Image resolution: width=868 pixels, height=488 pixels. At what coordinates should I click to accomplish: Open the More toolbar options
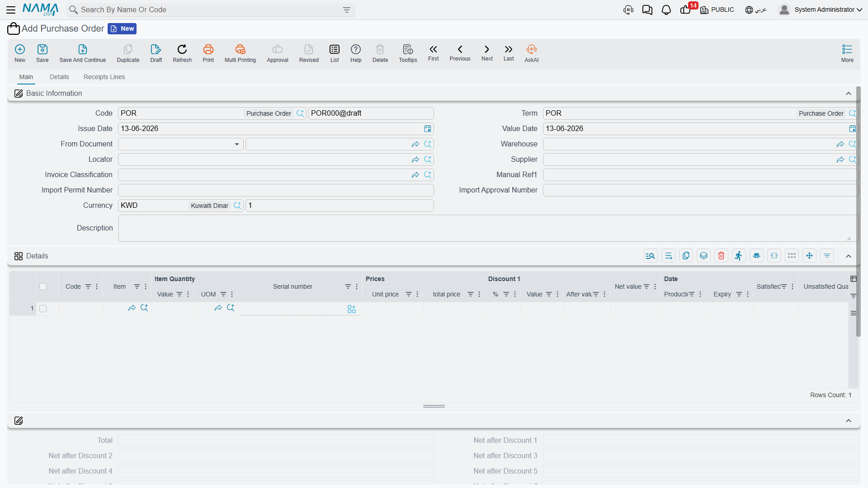pyautogui.click(x=847, y=53)
